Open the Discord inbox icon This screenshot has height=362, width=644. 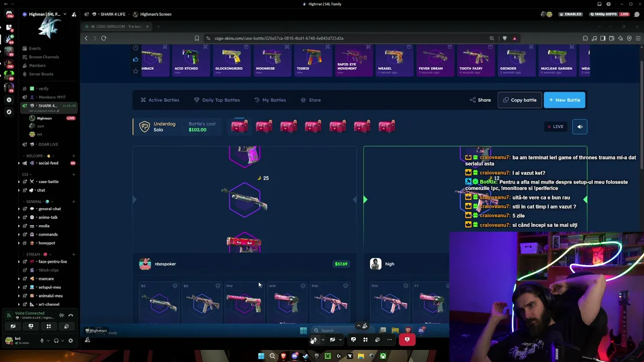599,4
